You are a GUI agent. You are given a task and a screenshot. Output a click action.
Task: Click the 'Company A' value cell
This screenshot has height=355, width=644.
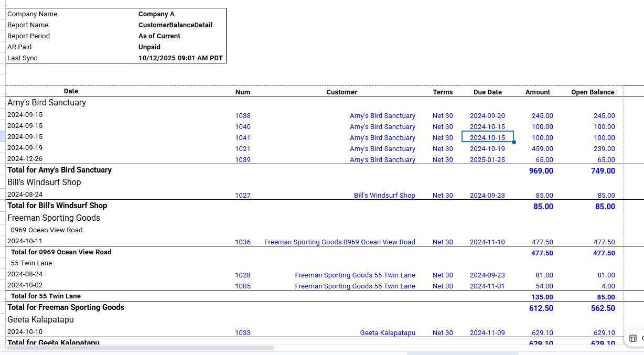[x=157, y=14]
